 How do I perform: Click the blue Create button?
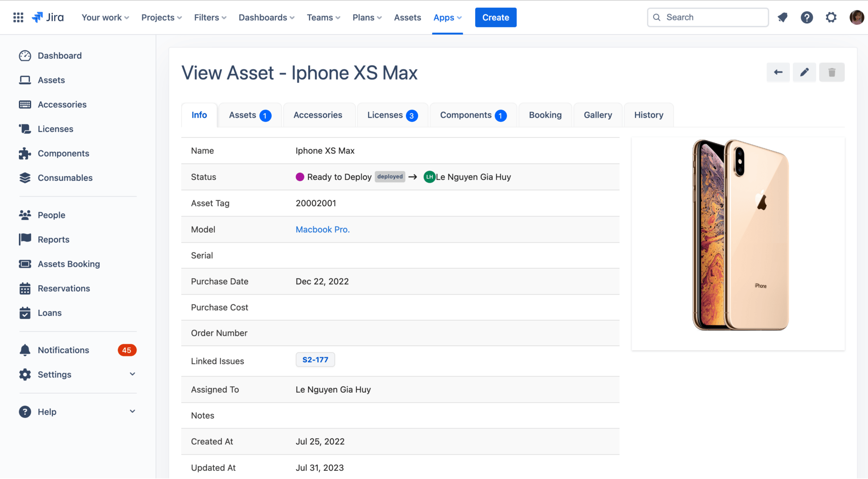click(495, 17)
